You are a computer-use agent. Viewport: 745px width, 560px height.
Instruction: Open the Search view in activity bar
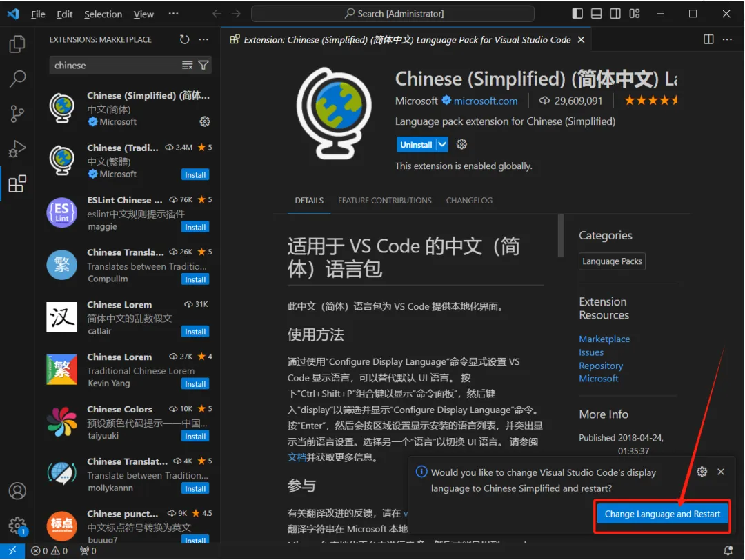[17, 79]
